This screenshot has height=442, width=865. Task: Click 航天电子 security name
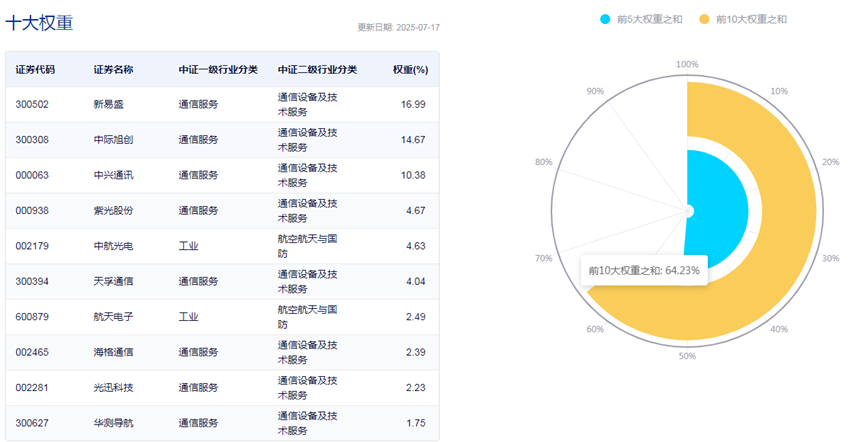113,317
